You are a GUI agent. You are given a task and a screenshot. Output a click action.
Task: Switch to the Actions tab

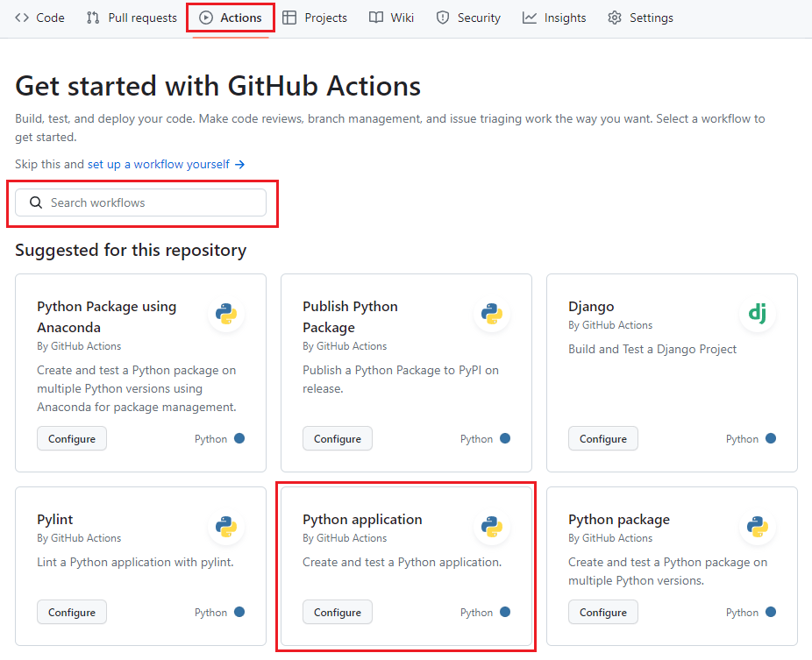click(x=231, y=18)
